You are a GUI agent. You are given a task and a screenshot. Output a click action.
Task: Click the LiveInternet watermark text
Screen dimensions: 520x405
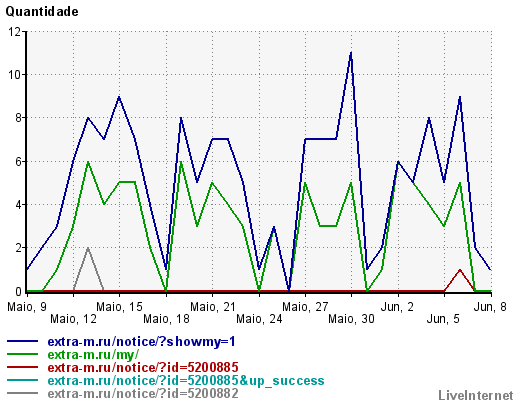(x=476, y=395)
